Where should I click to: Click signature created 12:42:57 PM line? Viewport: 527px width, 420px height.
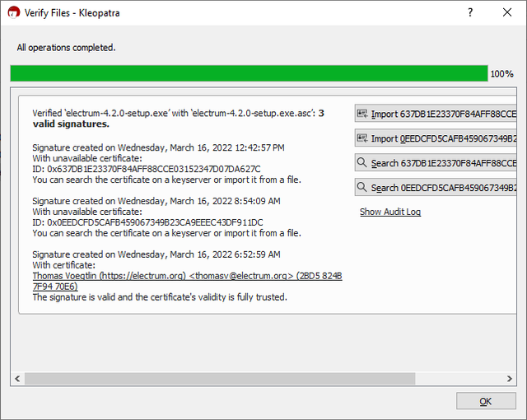click(x=158, y=147)
